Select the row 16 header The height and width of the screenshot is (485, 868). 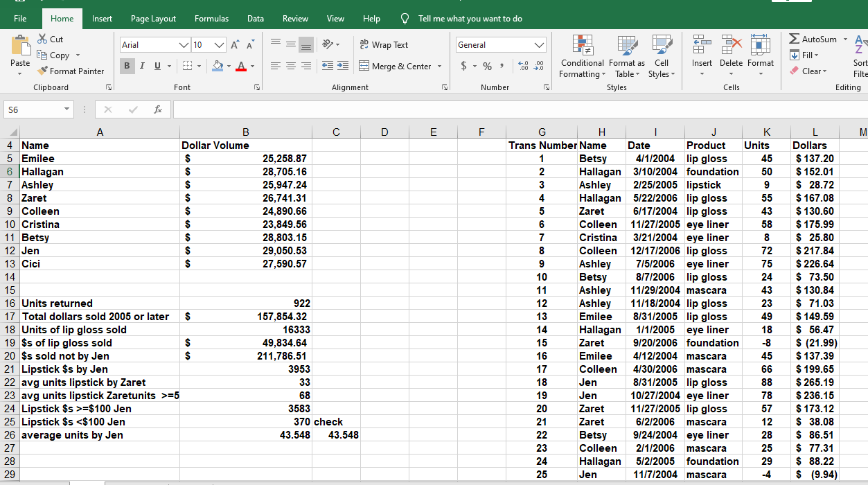click(x=10, y=303)
